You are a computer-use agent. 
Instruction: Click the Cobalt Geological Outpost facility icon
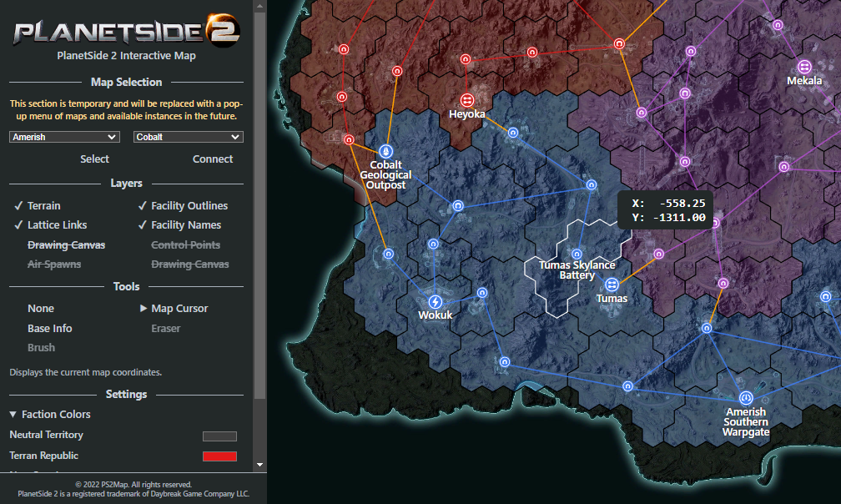[385, 151]
